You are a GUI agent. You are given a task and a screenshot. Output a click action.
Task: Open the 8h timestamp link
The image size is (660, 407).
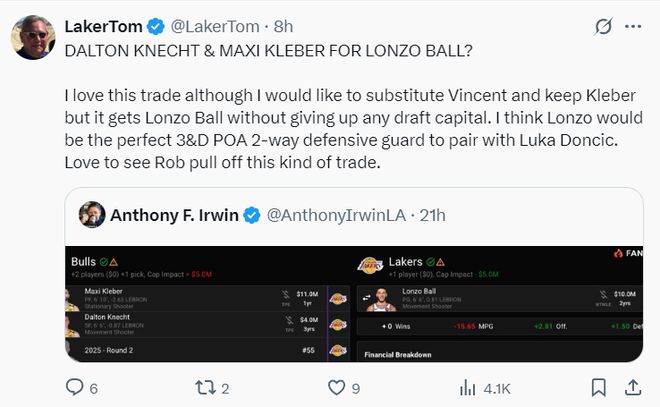coord(281,25)
